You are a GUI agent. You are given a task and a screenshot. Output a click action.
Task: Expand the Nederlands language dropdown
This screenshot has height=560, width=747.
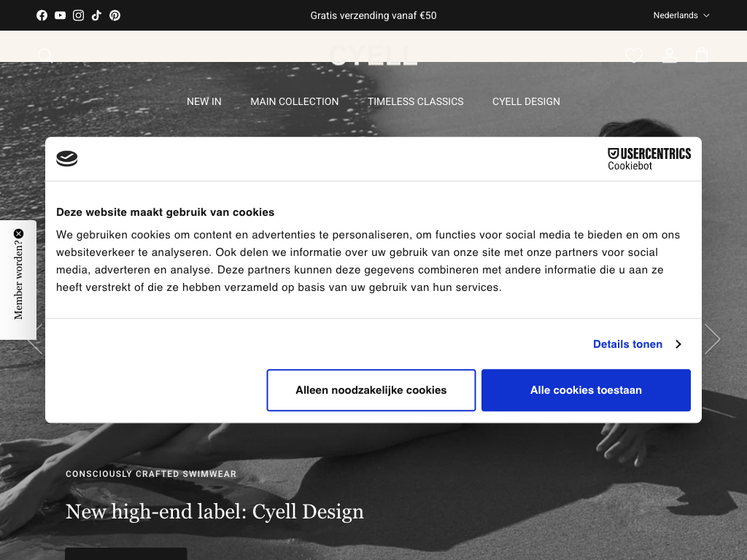point(681,15)
